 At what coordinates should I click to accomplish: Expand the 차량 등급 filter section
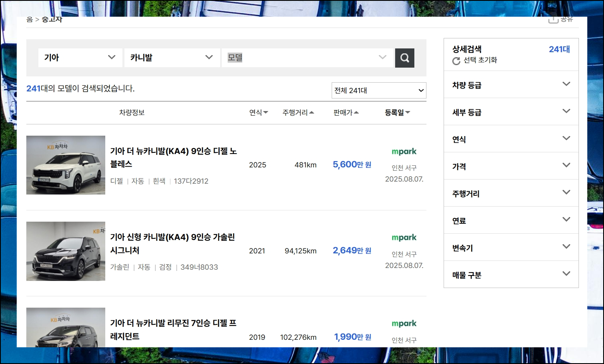click(x=511, y=85)
